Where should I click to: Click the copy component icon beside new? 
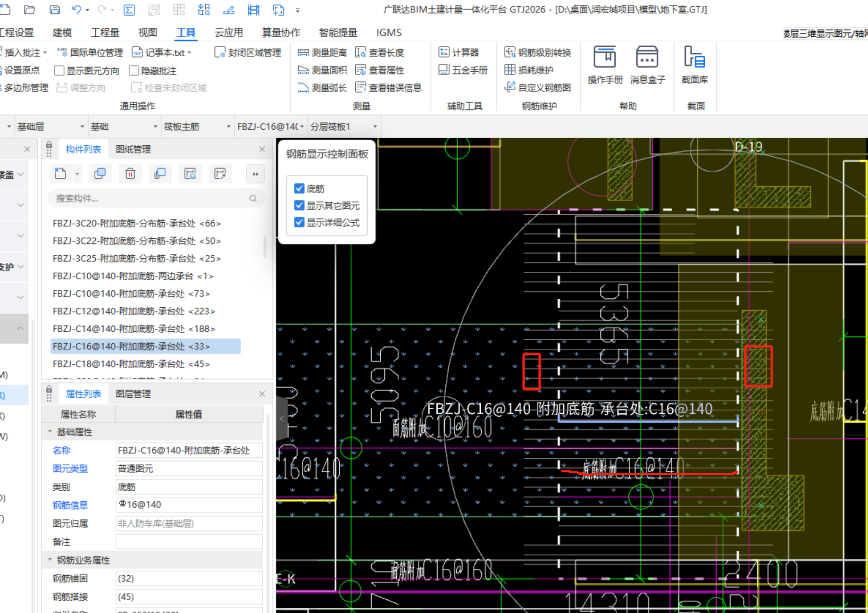tap(100, 174)
